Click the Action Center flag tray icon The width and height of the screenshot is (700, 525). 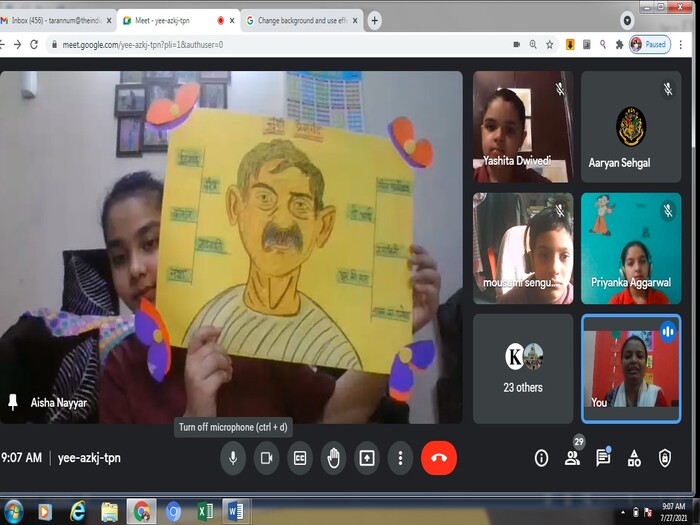648,512
